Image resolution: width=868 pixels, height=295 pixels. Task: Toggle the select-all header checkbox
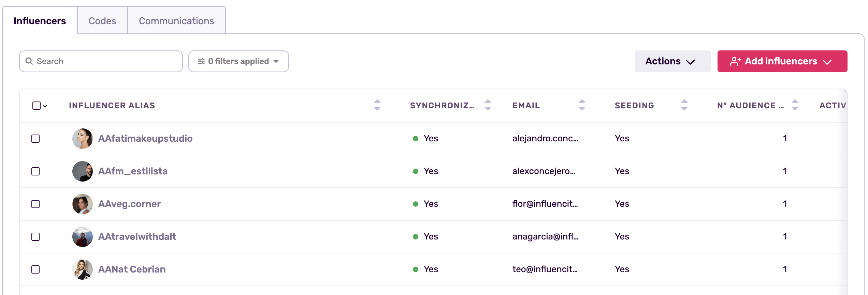pos(36,106)
